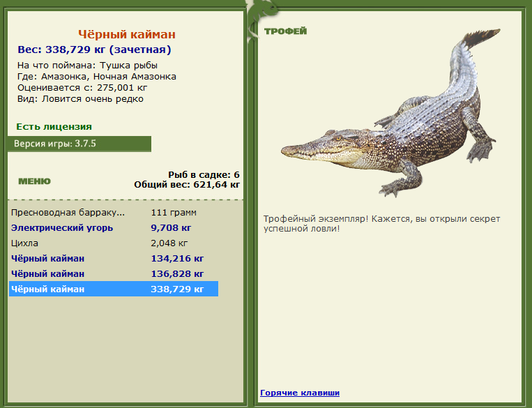
Task: Select the Пресноводная барраку... row
Action: (x=114, y=213)
